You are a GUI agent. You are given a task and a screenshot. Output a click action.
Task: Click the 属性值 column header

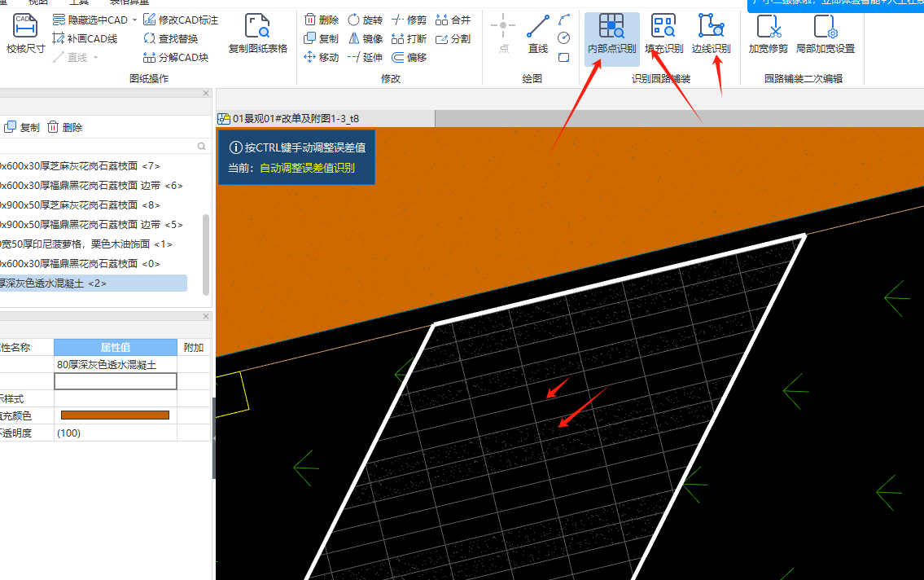point(116,348)
